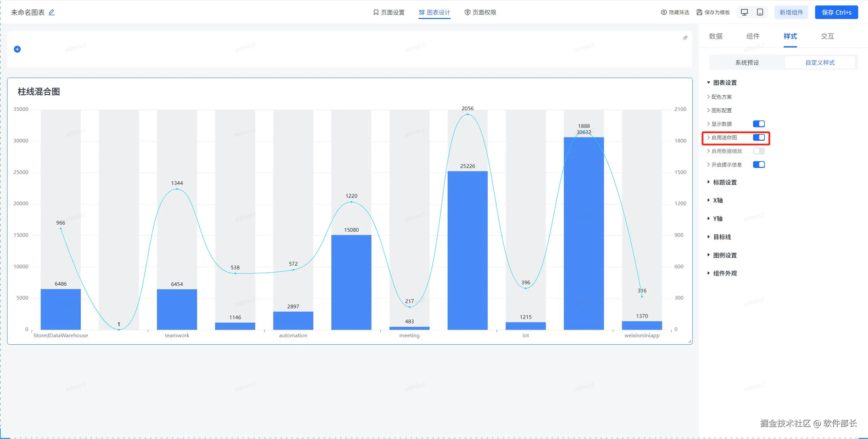Switch to the mobile preview icon
This screenshot has width=868, height=439.
[760, 12]
